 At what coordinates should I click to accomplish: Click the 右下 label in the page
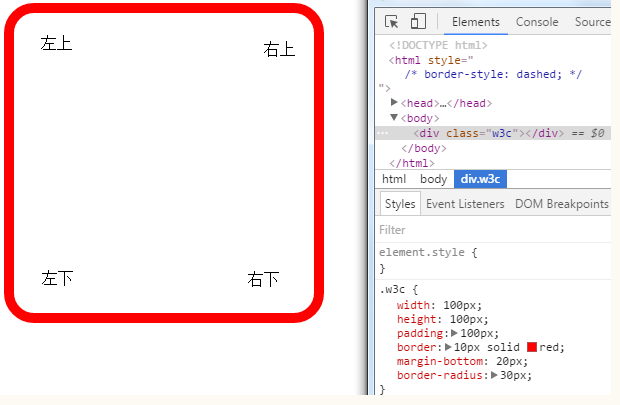tap(263, 279)
